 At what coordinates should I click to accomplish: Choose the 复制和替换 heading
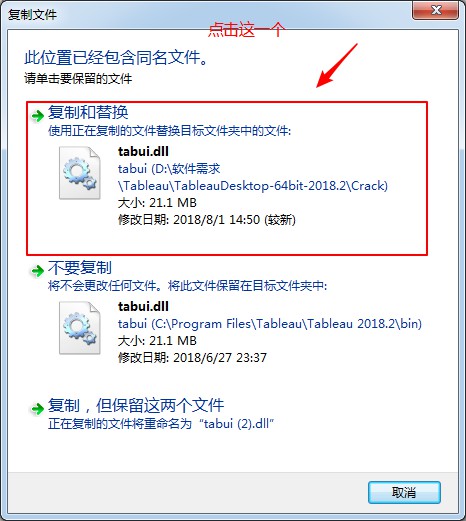point(88,112)
